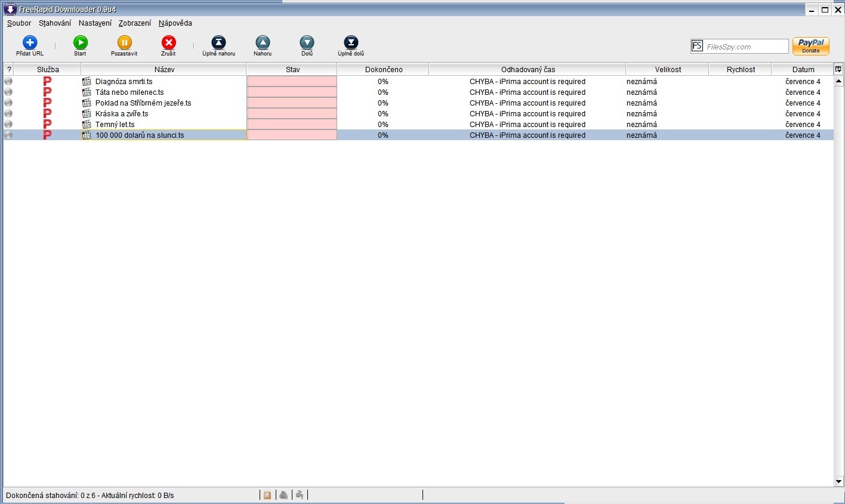The width and height of the screenshot is (845, 504).
Task: Focus the FilesSpy.com search field
Action: [746, 47]
